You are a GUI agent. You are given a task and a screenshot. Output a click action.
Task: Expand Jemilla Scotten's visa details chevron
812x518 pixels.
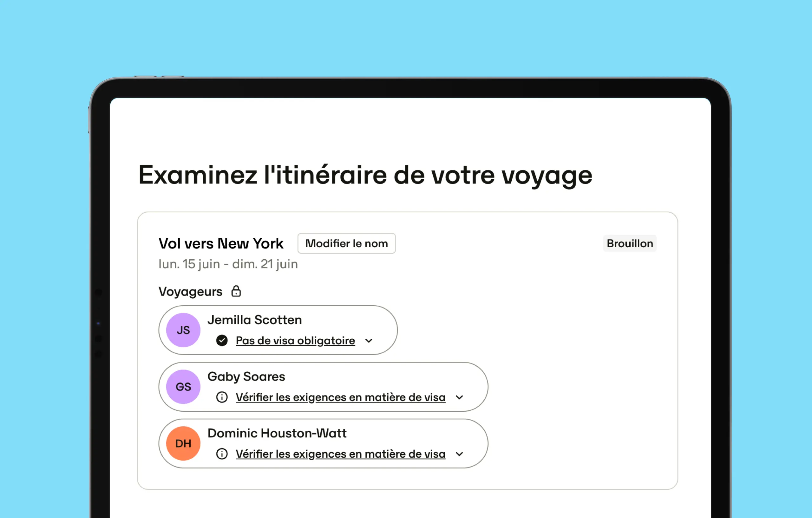click(x=369, y=341)
